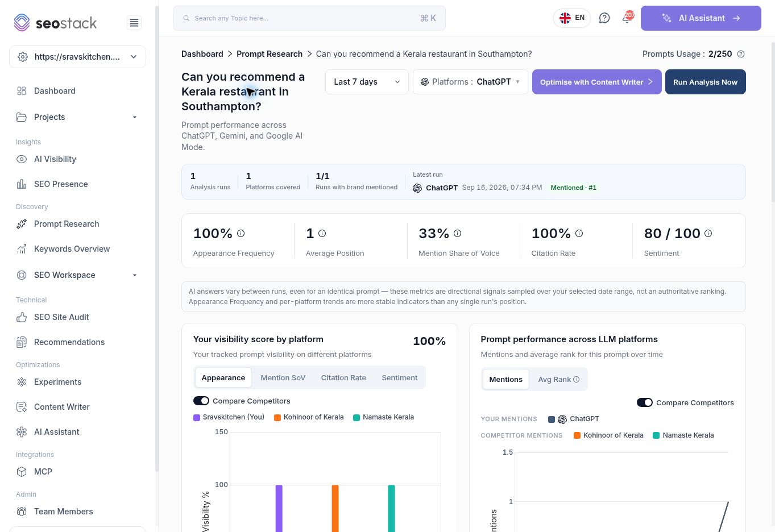This screenshot has width=775, height=532.
Task: Switch to the Mention SoV tab
Action: coord(283,378)
